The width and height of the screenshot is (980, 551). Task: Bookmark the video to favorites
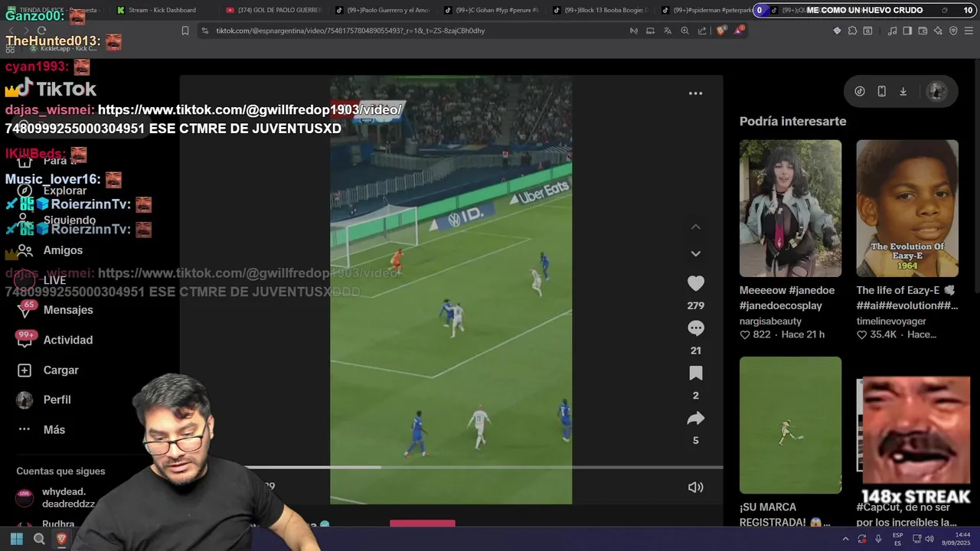click(x=695, y=373)
